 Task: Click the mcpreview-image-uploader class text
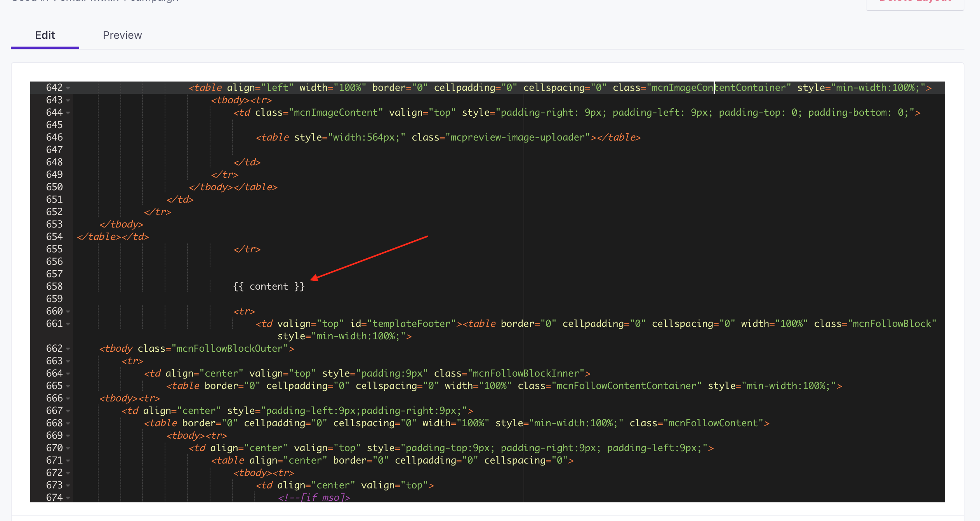point(518,137)
